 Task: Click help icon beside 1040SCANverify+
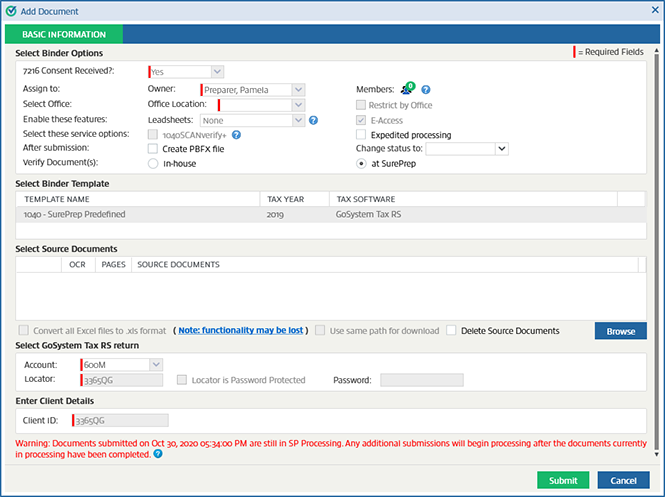[236, 134]
